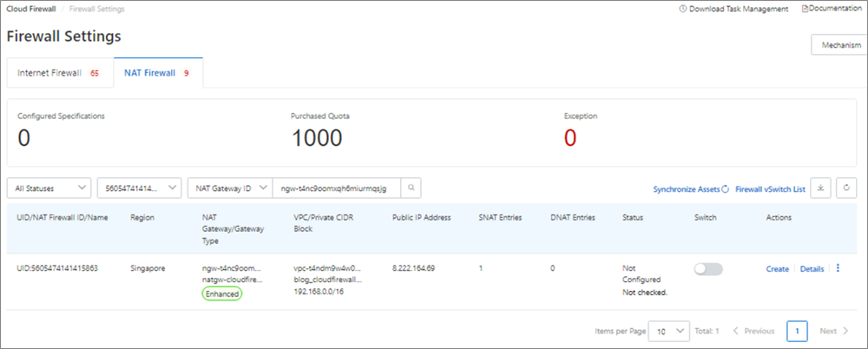Image resolution: width=868 pixels, height=349 pixels.
Task: Open the account ID 56054741414 dropdown
Action: click(x=140, y=188)
